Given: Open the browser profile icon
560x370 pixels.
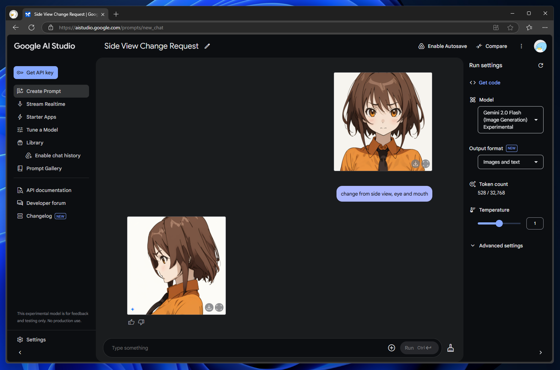Looking at the screenshot, I should (14, 14).
